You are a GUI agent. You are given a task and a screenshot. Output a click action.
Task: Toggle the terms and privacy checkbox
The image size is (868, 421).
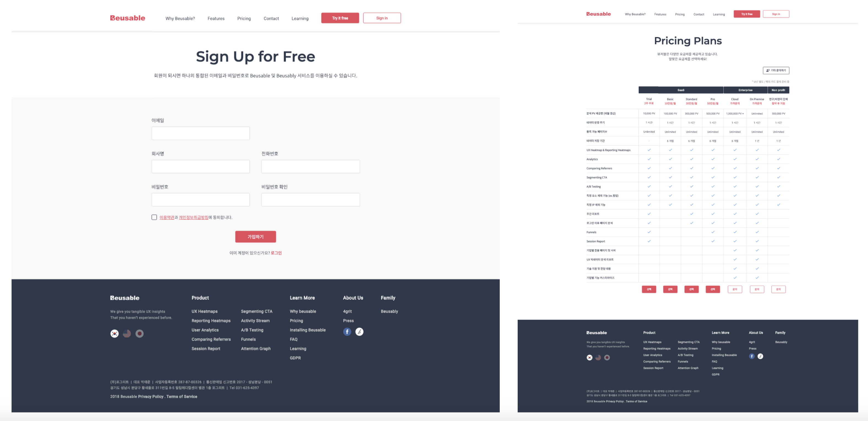(153, 217)
